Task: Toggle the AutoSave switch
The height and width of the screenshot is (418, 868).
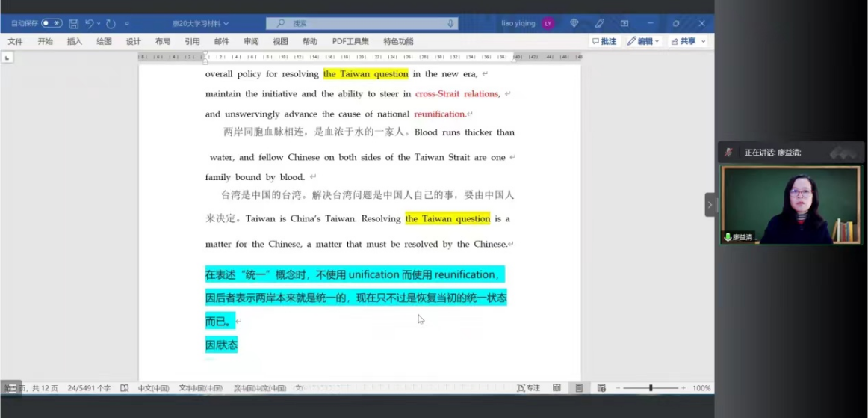Action: tap(52, 24)
